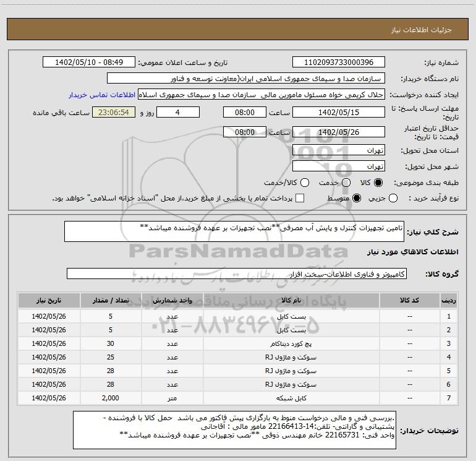Screen dimensions: 476x461
Task: Click the response deadline date 1402/05/15 field
Action: click(339, 113)
